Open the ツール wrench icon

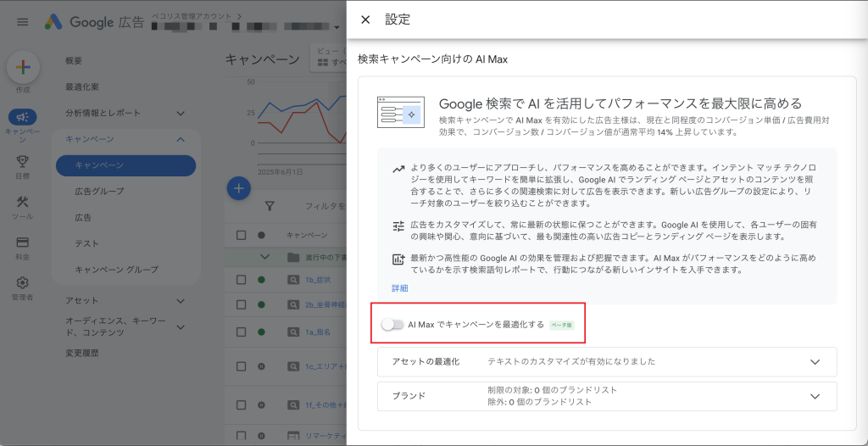coord(23,202)
